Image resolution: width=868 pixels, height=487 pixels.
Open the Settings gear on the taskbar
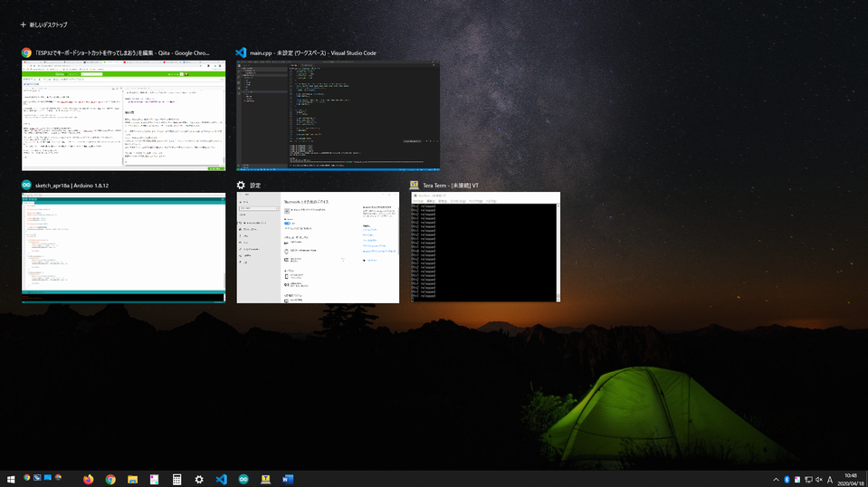click(199, 479)
